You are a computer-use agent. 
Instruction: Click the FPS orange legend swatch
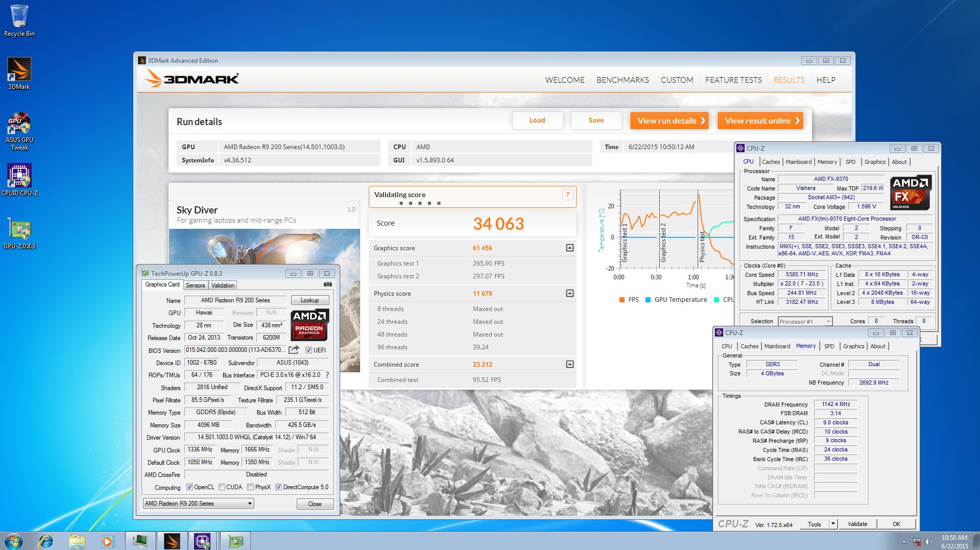click(x=622, y=300)
